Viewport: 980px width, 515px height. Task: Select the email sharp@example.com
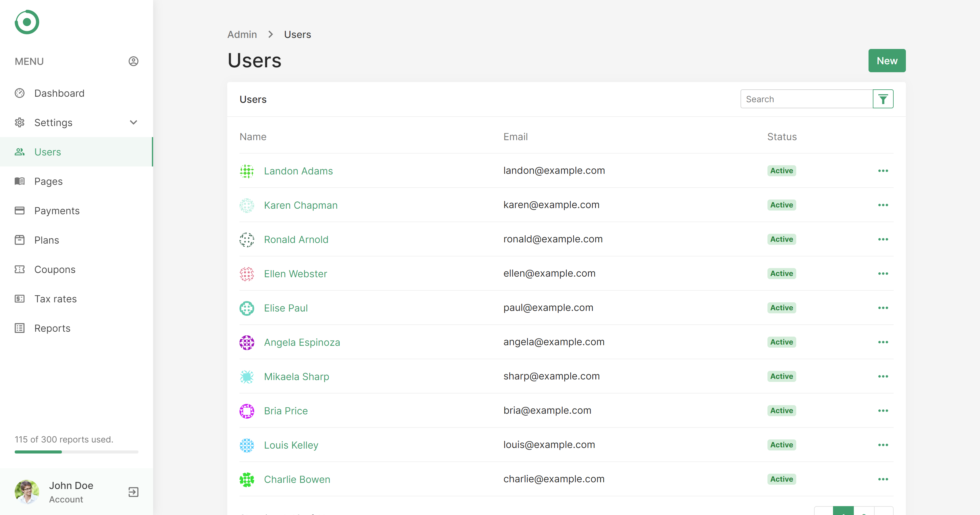click(x=552, y=376)
